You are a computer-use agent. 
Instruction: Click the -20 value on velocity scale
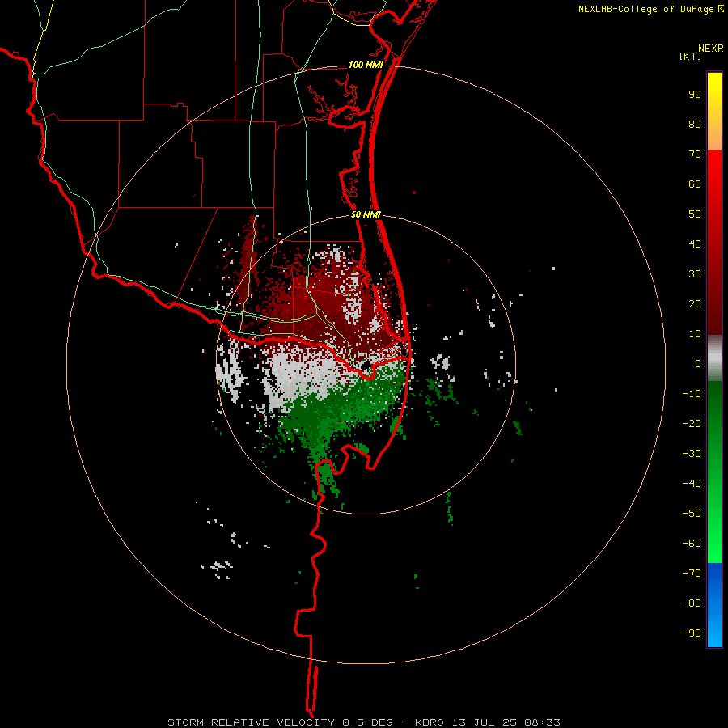[x=692, y=423]
